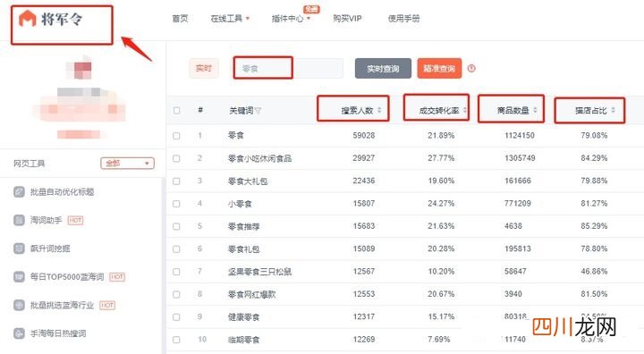644x354 pixels.
Task: Click keyword 坚果零食三只松鼠
Action: pos(259,272)
